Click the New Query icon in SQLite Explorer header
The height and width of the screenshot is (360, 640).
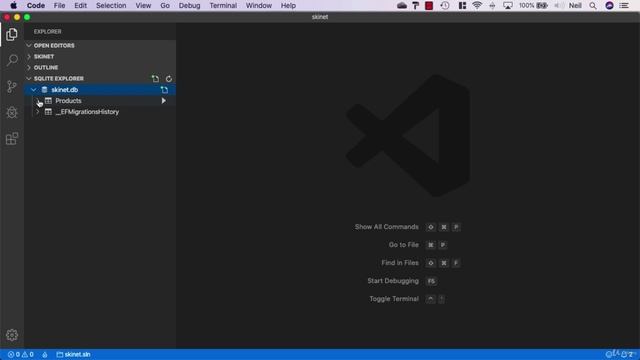click(156, 78)
